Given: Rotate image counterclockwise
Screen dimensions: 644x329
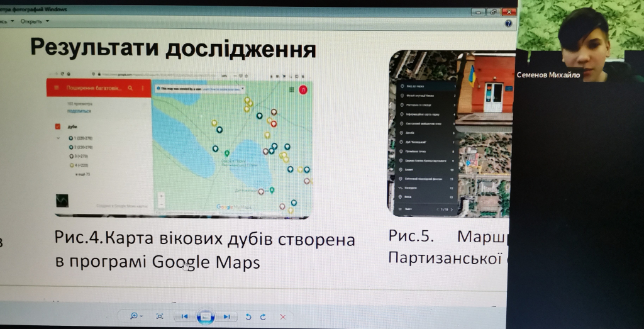Looking at the screenshot, I should tap(248, 316).
